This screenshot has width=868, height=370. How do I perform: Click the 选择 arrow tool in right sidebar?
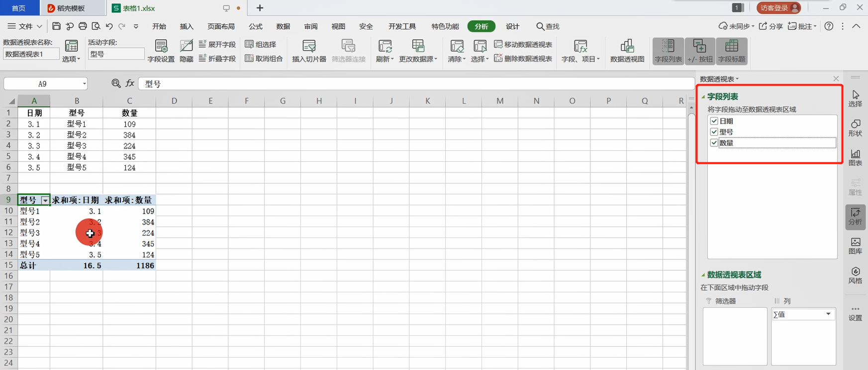[x=855, y=99]
